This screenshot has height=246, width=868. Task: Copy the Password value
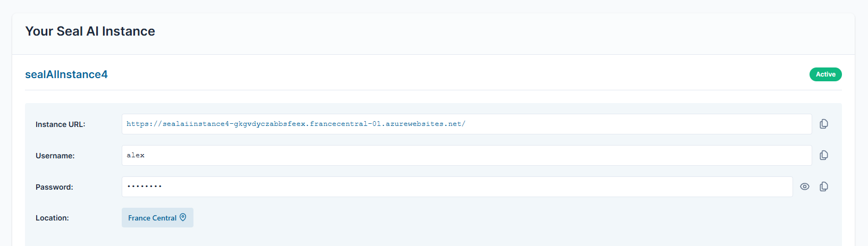[824, 186]
